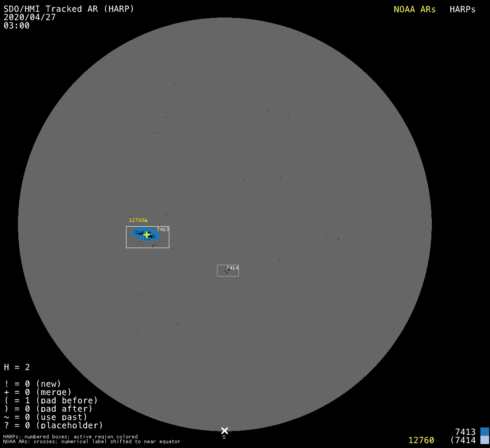Click the 2020/04/27 date stamp
490x448 pixels.
(x=30, y=17)
